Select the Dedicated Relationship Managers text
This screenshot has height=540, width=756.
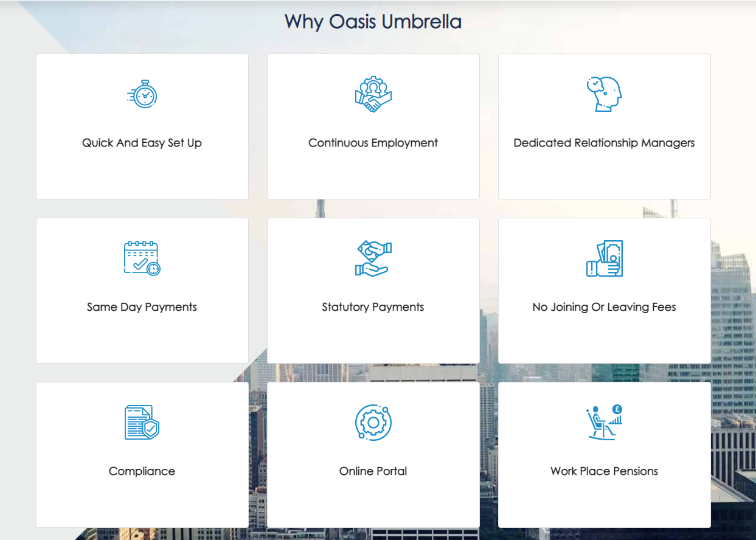coord(604,143)
